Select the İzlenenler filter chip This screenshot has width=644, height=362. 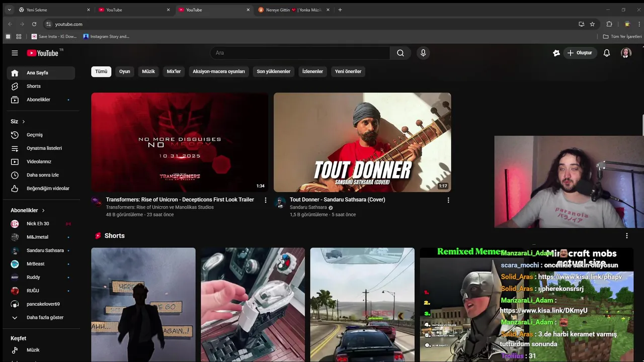click(312, 71)
